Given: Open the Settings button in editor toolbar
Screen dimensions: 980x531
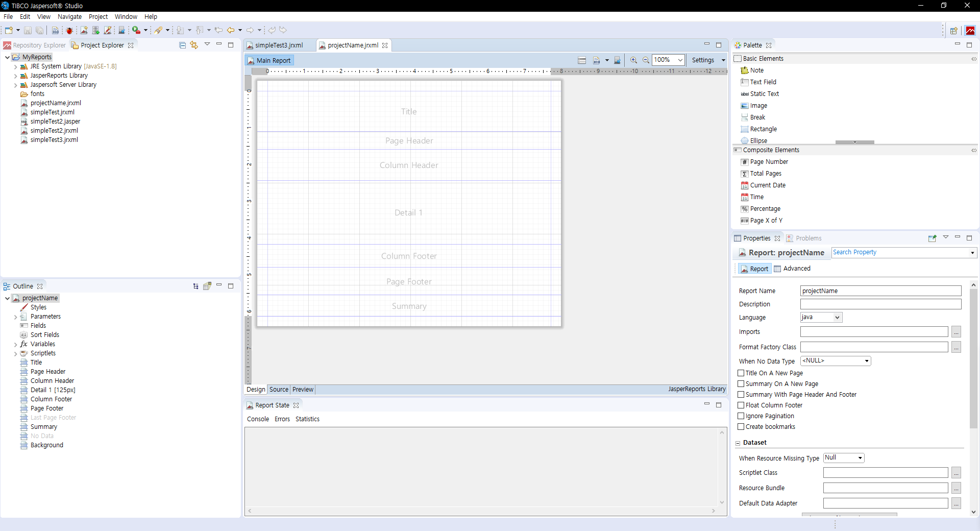Looking at the screenshot, I should [703, 60].
